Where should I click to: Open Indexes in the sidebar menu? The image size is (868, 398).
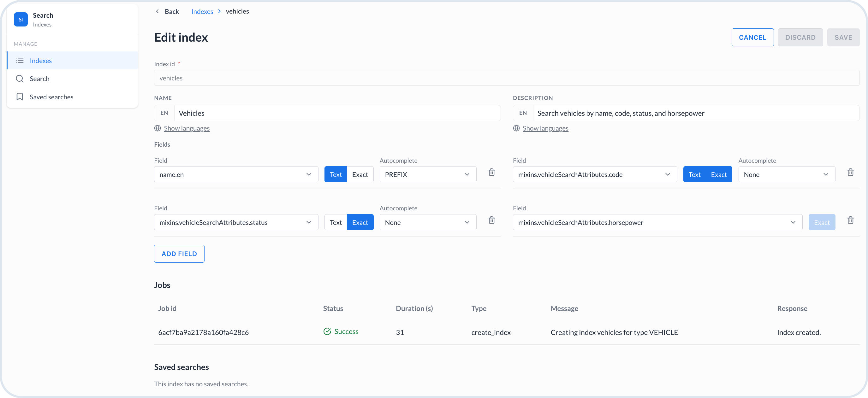73,61
